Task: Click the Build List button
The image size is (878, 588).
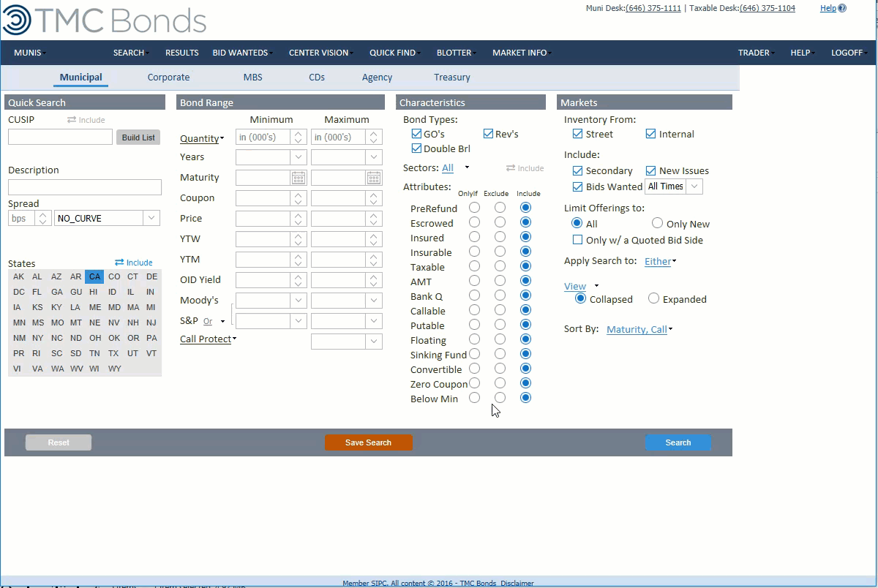Action: tap(138, 137)
